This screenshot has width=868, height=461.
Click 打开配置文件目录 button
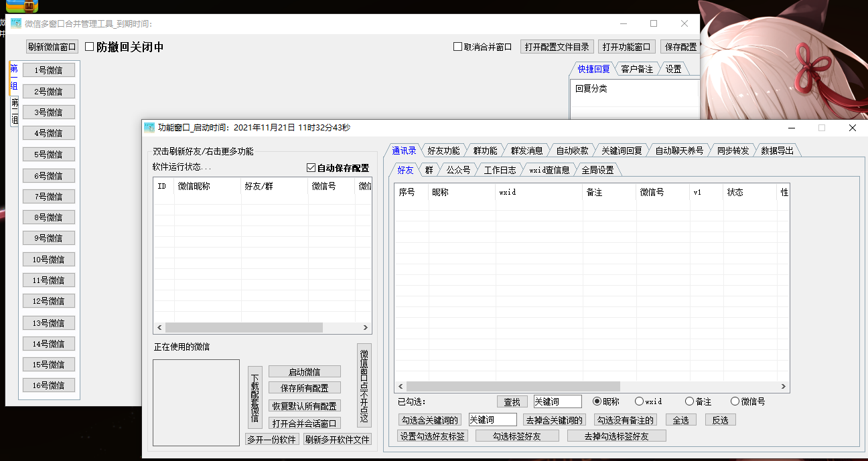click(x=557, y=47)
